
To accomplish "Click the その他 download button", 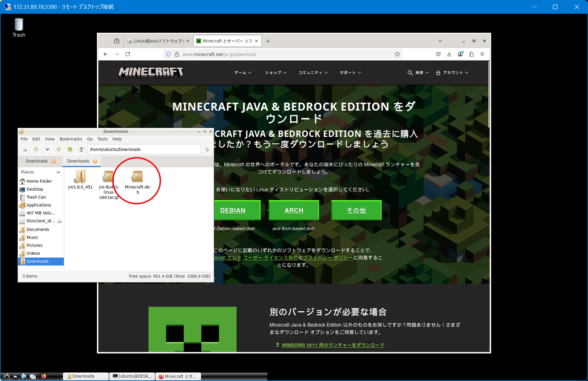I will 356,210.
